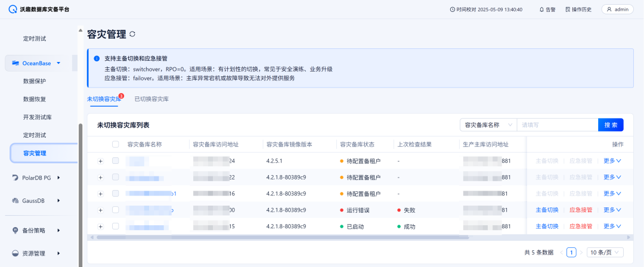Image resolution: width=644 pixels, height=267 pixels.
Task: Open 更多 menu for address-22 row
Action: (x=612, y=177)
